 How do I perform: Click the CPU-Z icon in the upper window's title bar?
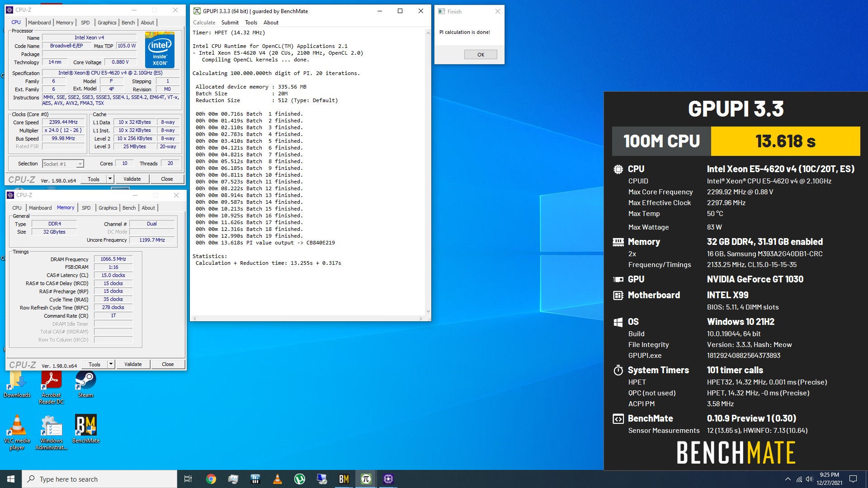(x=9, y=10)
